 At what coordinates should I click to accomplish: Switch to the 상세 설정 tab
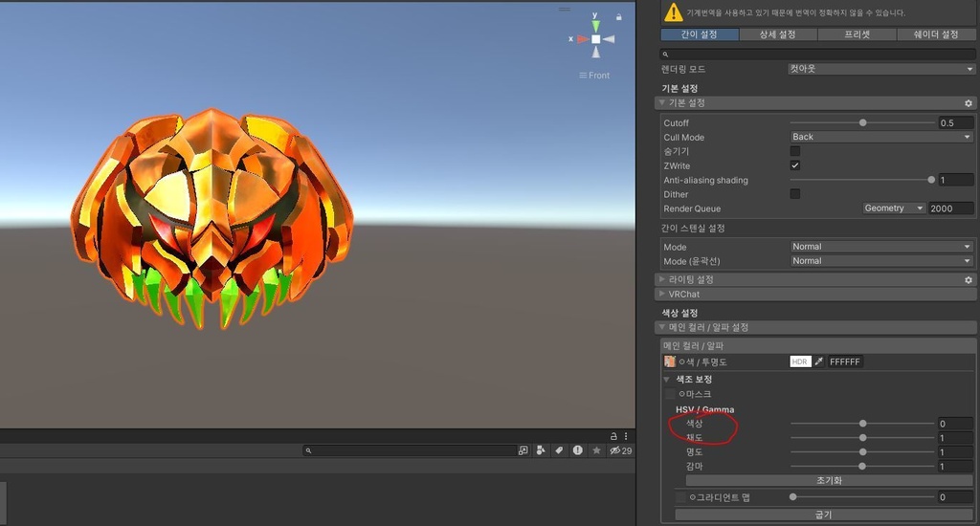[x=778, y=34]
